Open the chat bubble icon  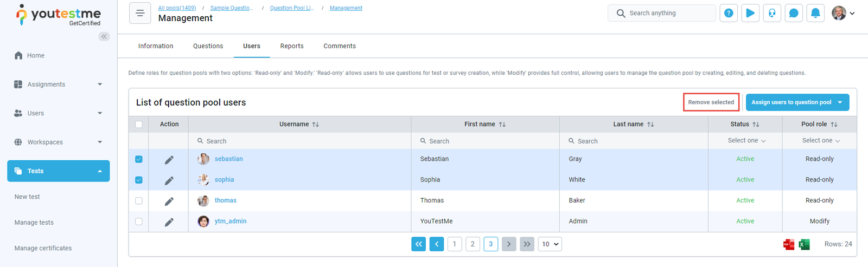pyautogui.click(x=794, y=13)
